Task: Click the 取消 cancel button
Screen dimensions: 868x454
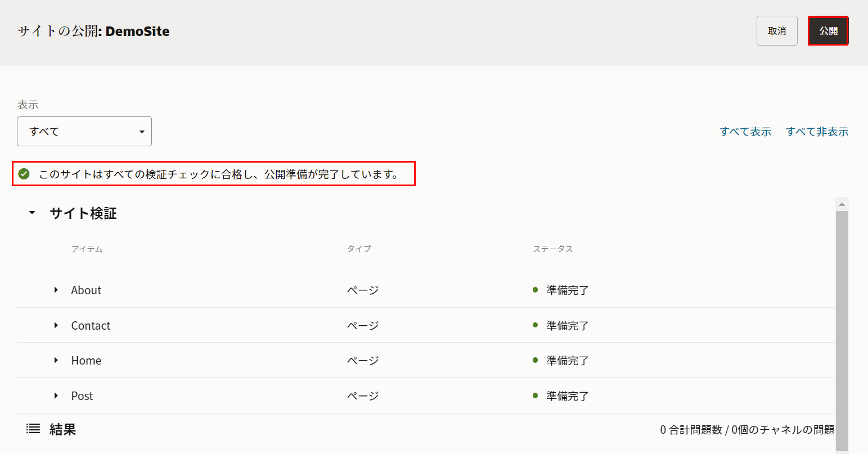Action: (x=777, y=31)
